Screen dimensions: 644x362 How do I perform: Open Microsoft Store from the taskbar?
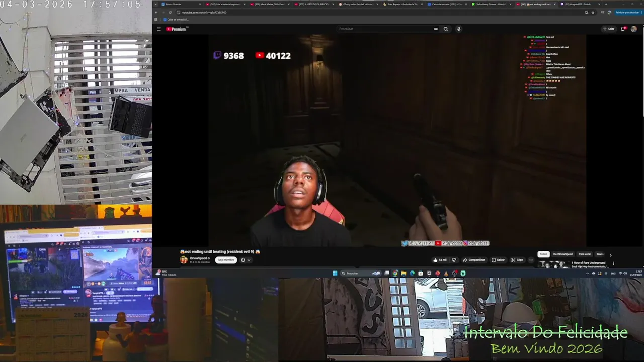coord(421,273)
